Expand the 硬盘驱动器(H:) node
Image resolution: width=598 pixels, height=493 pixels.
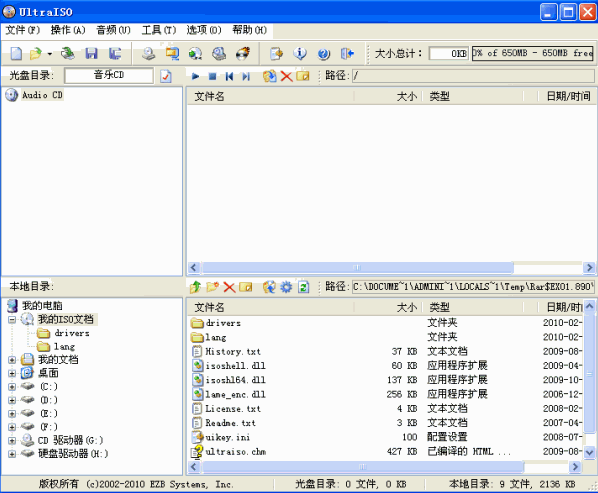coord(12,454)
